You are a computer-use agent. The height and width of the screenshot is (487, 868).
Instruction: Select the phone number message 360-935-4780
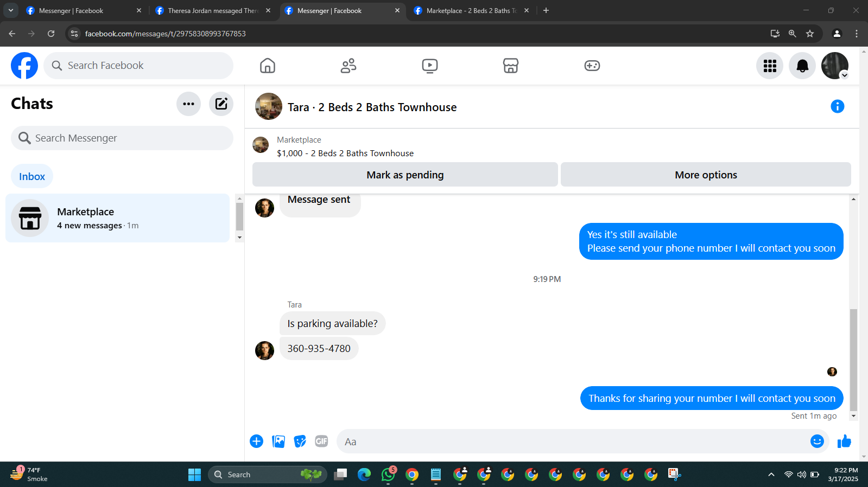tap(319, 348)
